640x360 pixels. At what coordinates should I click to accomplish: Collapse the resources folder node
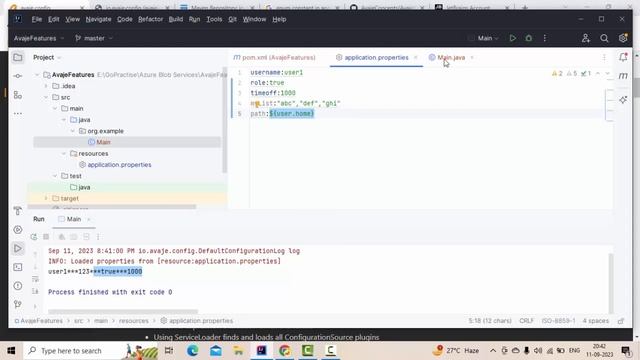pyautogui.click(x=64, y=153)
